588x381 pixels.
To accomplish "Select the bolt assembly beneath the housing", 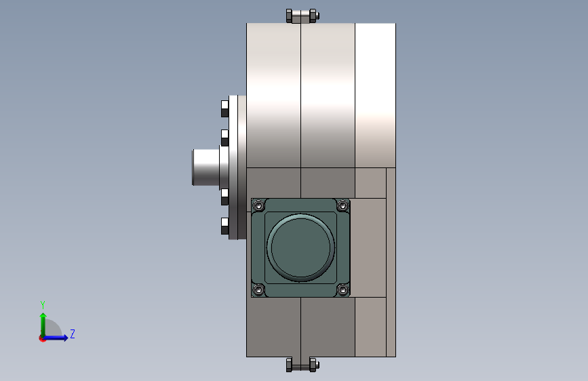I will click(x=302, y=365).
